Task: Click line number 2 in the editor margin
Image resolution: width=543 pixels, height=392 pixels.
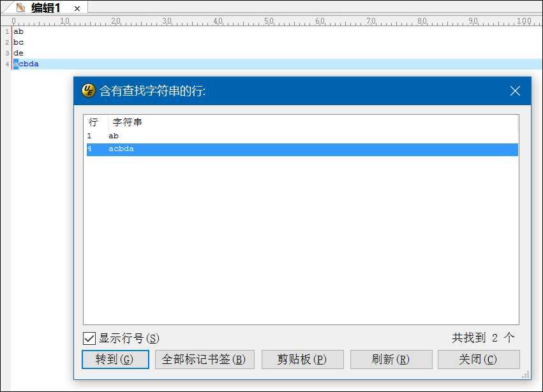Action: 6,41
